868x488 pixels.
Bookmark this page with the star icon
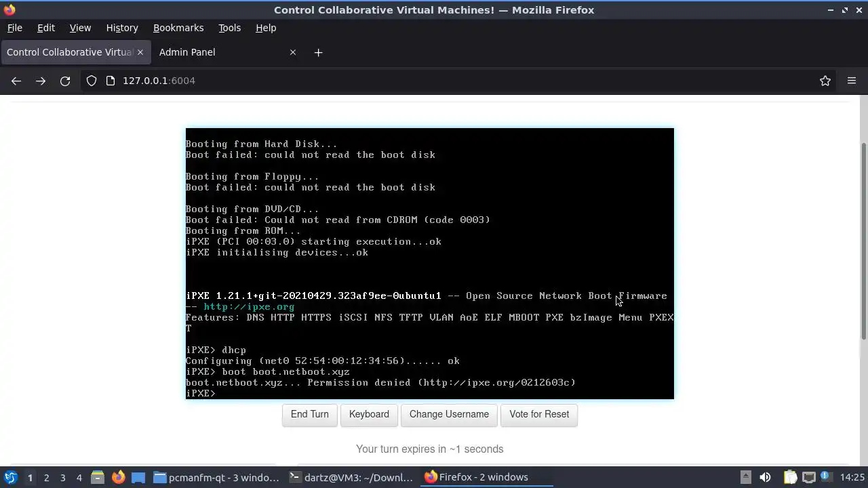pos(825,81)
